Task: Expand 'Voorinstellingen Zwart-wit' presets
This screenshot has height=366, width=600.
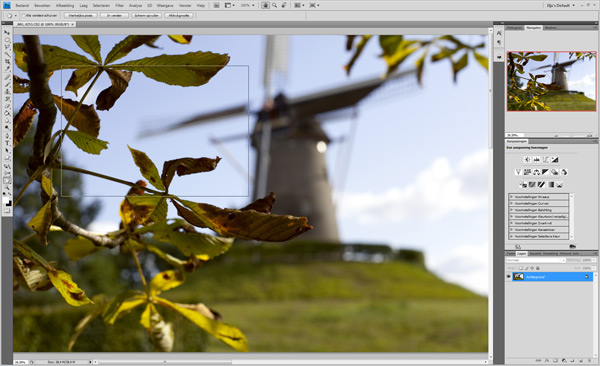Action: pos(511,223)
